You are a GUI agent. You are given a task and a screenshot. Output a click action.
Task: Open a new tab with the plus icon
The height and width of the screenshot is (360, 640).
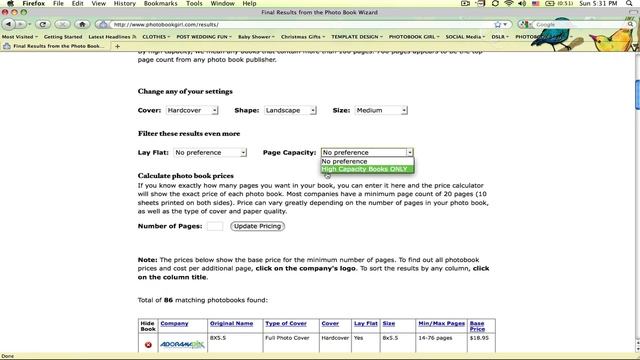(118, 46)
